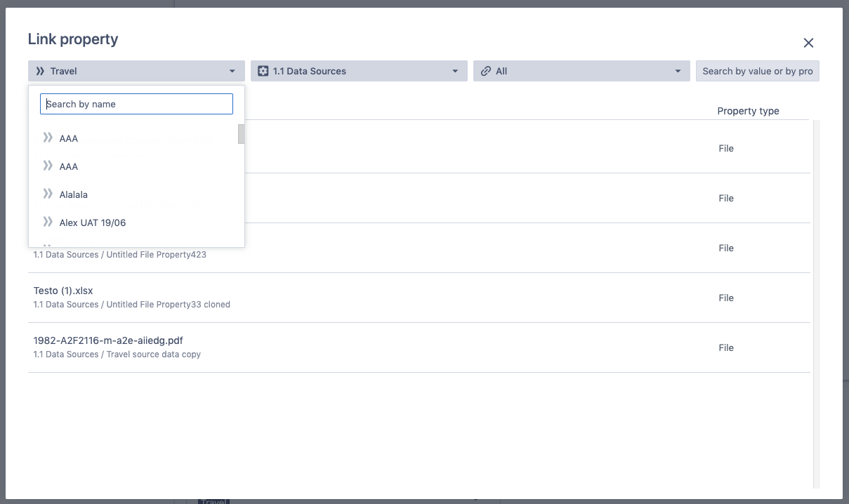Click the Search by value or property field
The height and width of the screenshot is (504, 849).
point(757,71)
